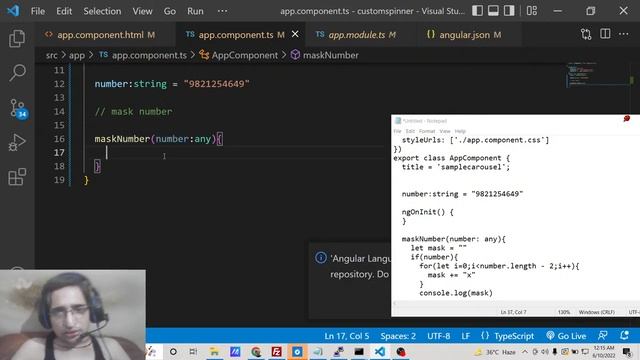Open View menu in Notepad window

(445, 131)
